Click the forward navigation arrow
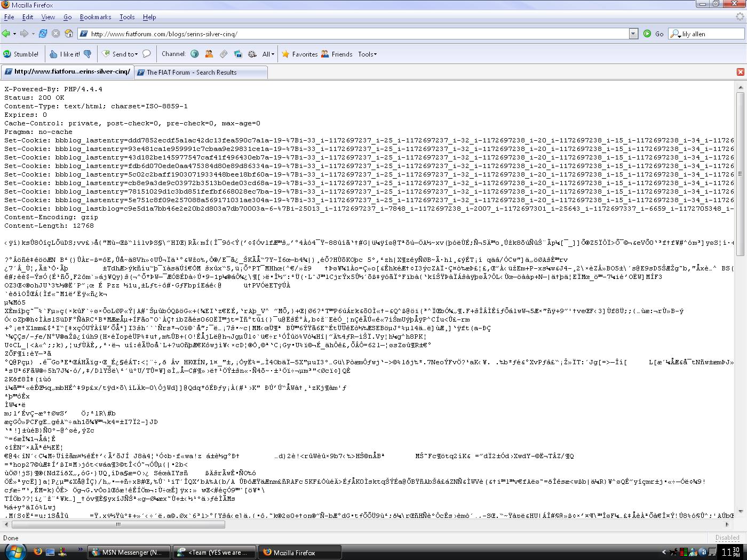 pos(24,34)
